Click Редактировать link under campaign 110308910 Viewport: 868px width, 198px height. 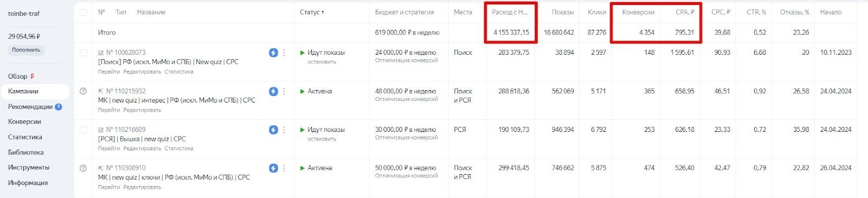pos(142,187)
